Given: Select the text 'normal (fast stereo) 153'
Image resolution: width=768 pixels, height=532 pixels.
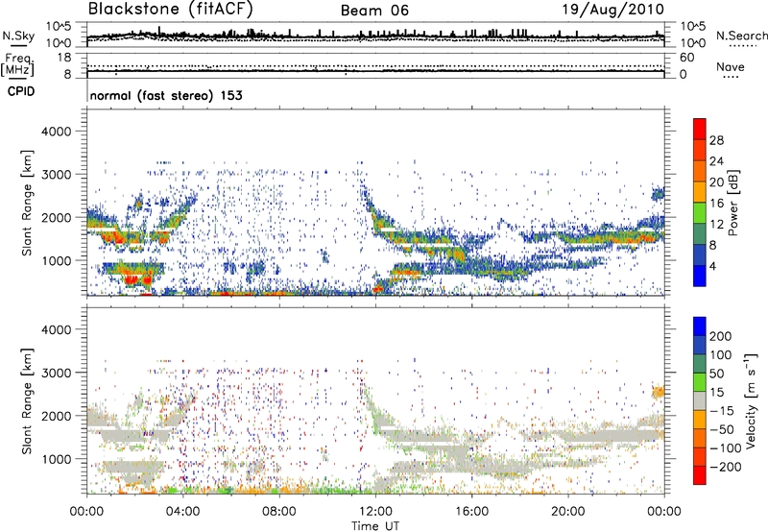Looking at the screenshot, I should pyautogui.click(x=166, y=95).
